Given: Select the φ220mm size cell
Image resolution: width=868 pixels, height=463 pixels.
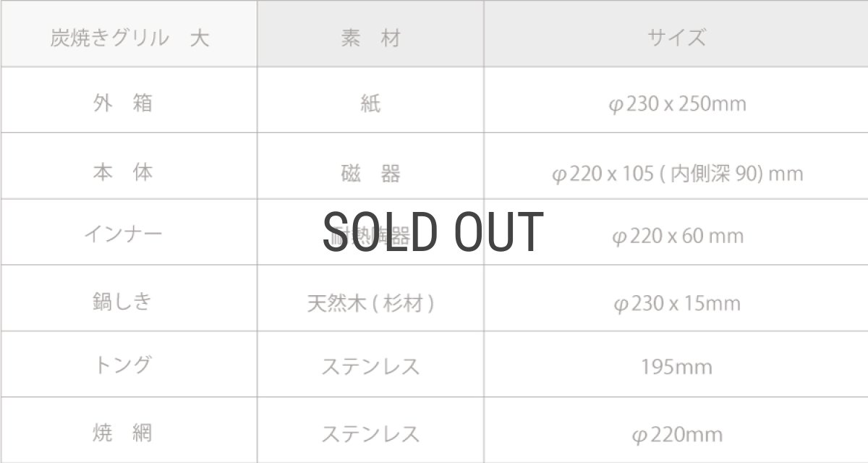Looking at the screenshot, I should click(677, 434).
